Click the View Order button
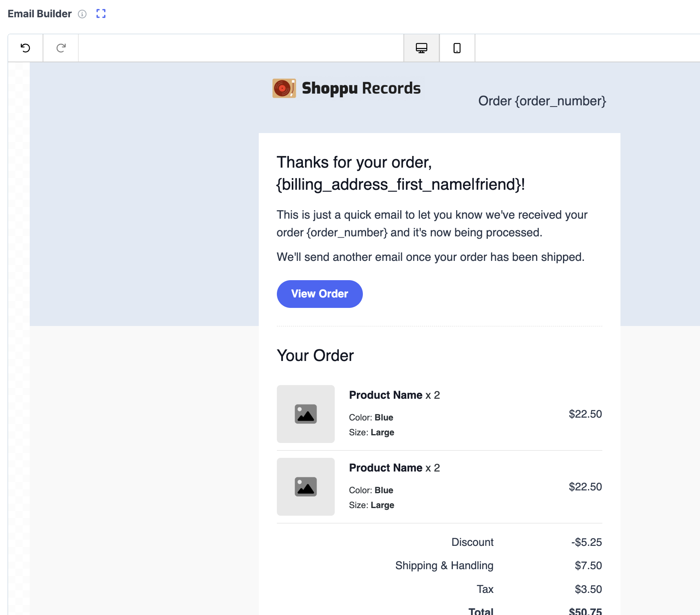 [320, 294]
